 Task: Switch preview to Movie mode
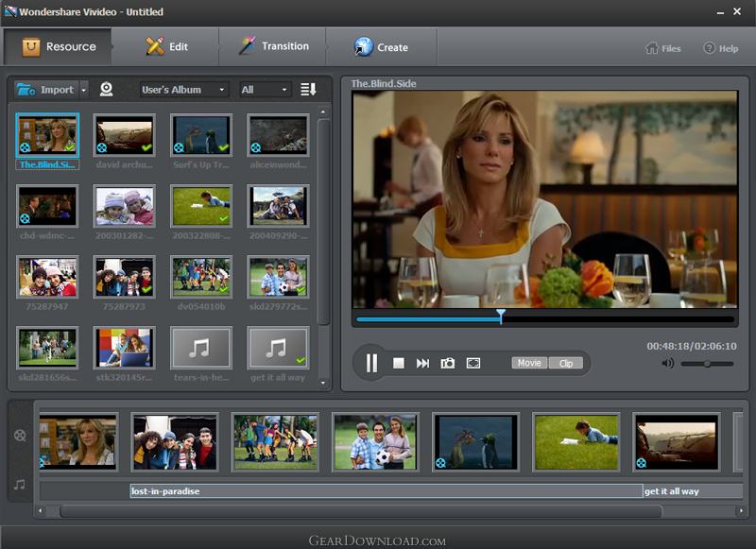529,363
